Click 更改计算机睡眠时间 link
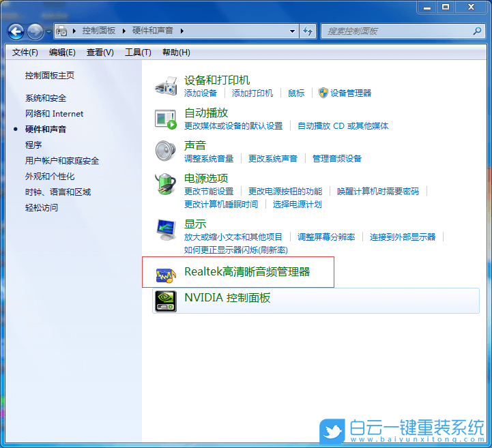This screenshot has width=492, height=448. click(221, 205)
